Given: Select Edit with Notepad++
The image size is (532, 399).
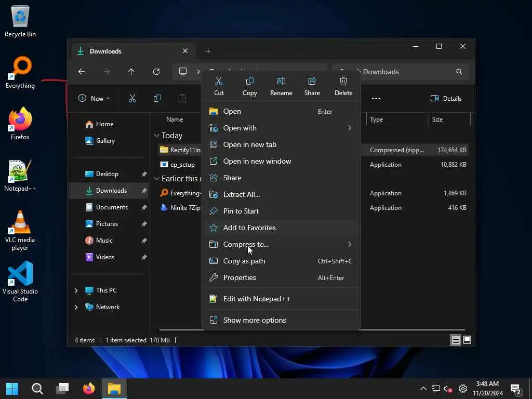Looking at the screenshot, I should (281, 299).
